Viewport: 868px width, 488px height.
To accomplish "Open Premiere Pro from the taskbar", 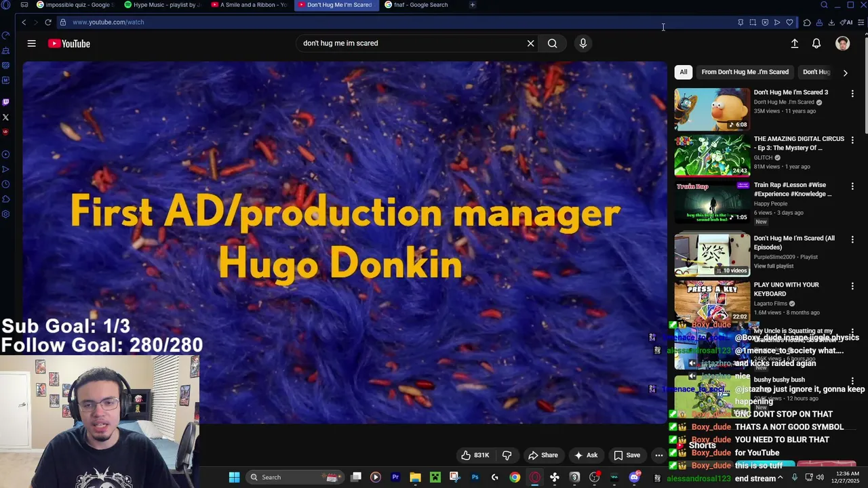I will point(395,477).
